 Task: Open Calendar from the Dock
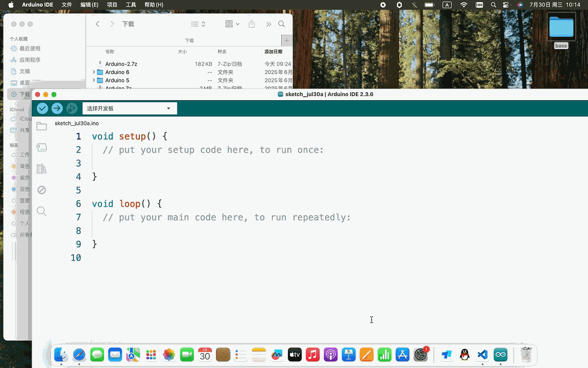[205, 355]
